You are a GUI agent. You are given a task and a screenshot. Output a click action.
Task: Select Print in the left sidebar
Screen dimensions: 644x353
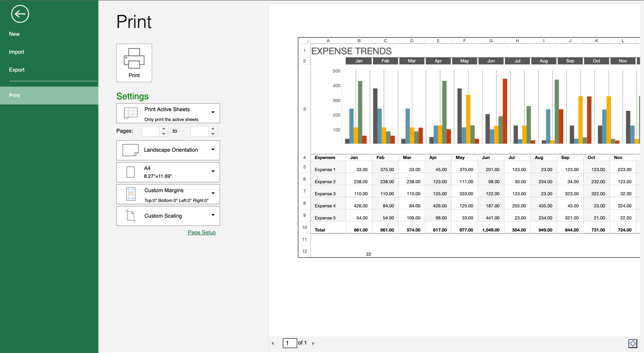tap(14, 95)
